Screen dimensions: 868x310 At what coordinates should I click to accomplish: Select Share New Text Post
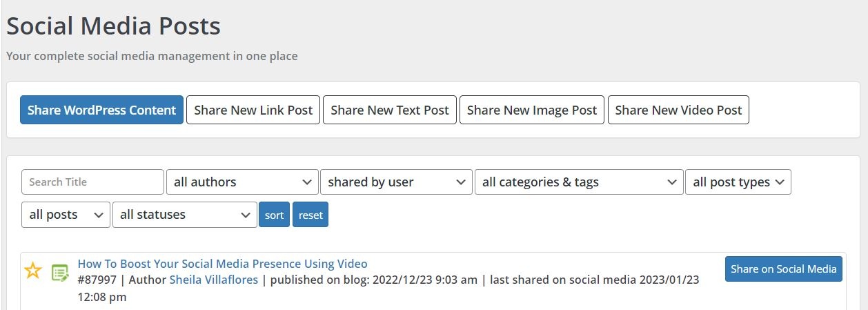pyautogui.click(x=389, y=110)
